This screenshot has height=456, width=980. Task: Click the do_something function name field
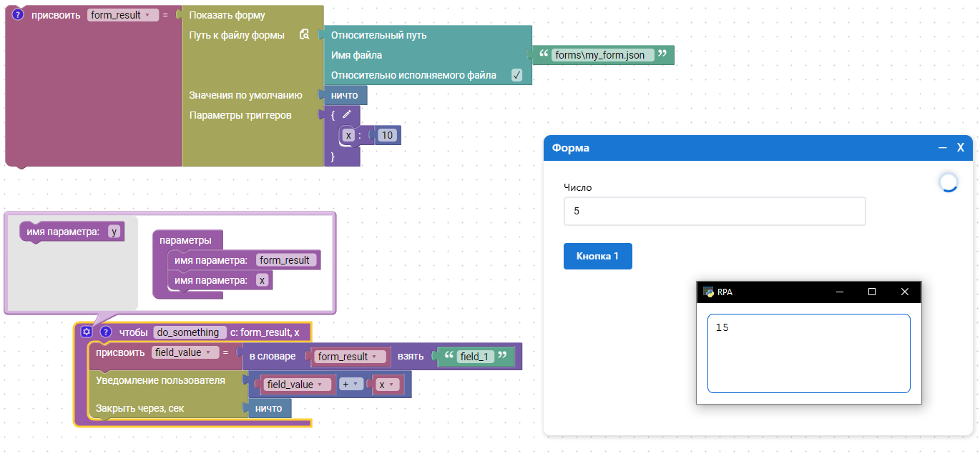coord(189,332)
